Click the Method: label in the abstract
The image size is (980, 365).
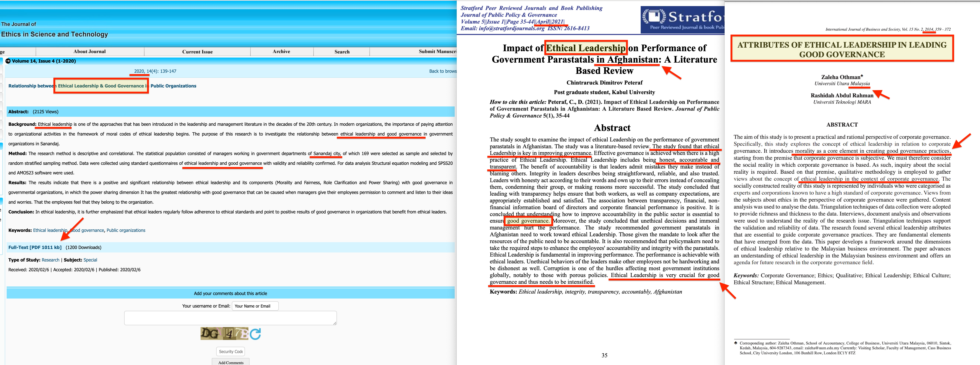[17, 153]
